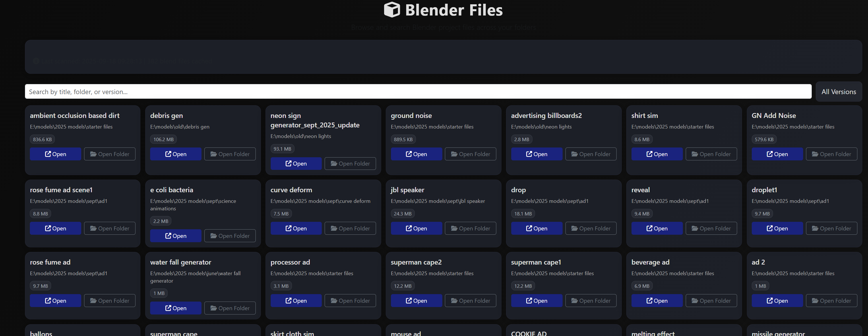Open folder for rose fume ad scene1

tap(110, 228)
